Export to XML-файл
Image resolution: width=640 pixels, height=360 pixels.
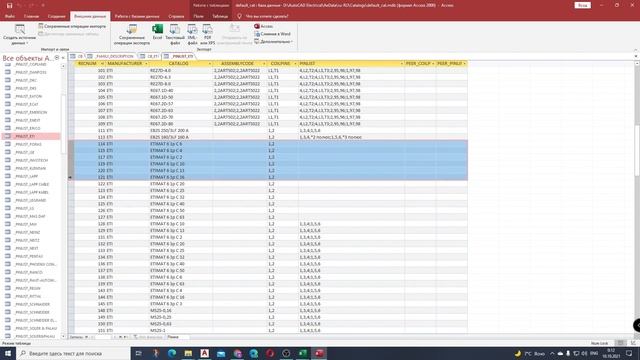(192, 35)
